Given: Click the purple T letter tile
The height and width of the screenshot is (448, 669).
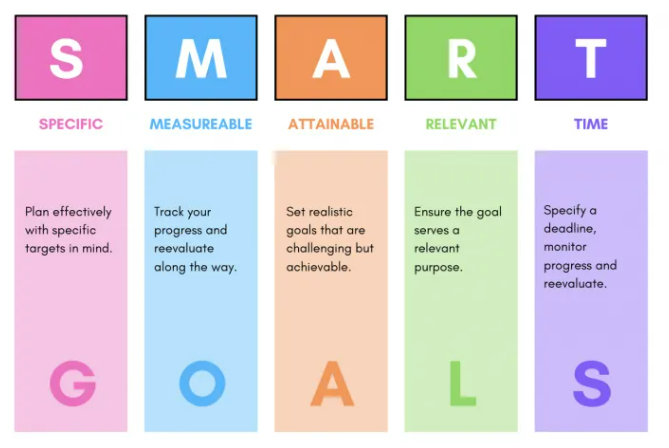Looking at the screenshot, I should (591, 58).
